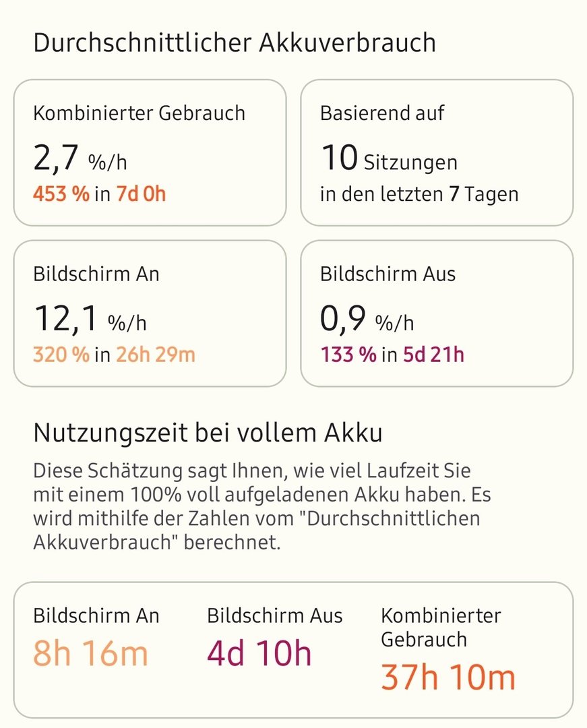Tap the 12,1 %/h screen-on rate

(90, 320)
